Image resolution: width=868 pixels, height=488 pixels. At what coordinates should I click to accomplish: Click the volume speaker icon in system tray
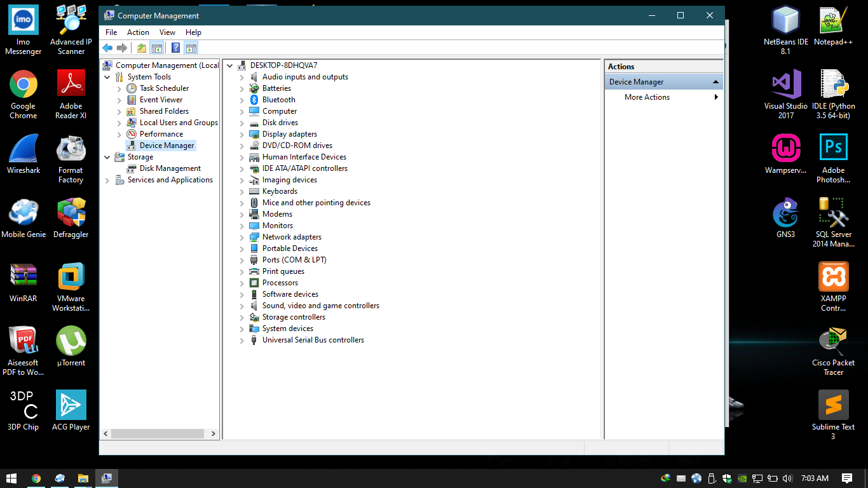pyautogui.click(x=789, y=478)
